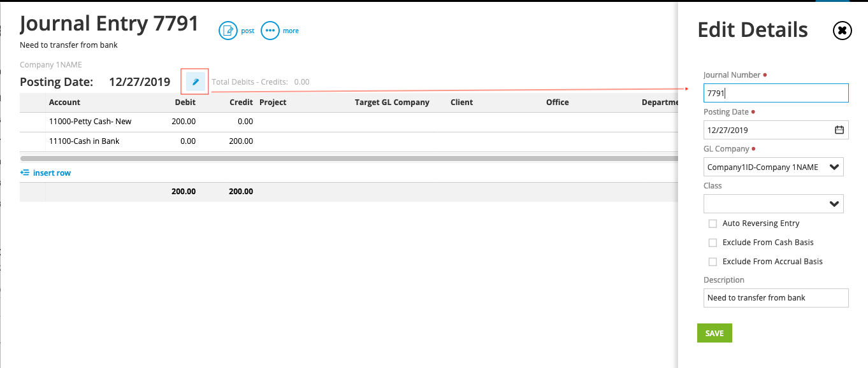Click the 0.00 debit in Cash in Bank row
868x368 pixels.
click(187, 141)
